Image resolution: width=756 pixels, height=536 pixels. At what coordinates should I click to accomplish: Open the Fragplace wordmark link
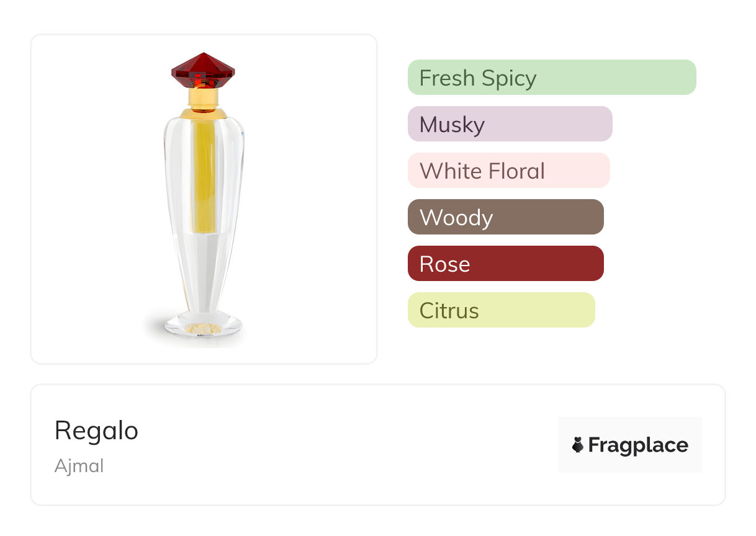(638, 445)
